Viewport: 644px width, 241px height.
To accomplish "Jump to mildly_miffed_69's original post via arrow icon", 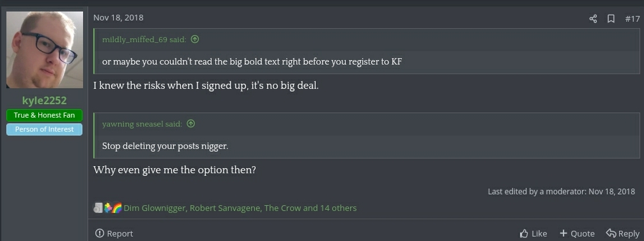I will tap(195, 40).
